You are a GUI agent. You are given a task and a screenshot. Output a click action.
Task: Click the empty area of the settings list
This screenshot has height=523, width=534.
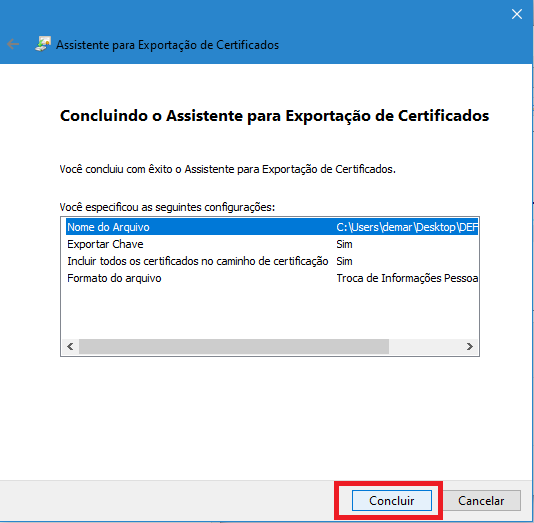tap(270, 312)
